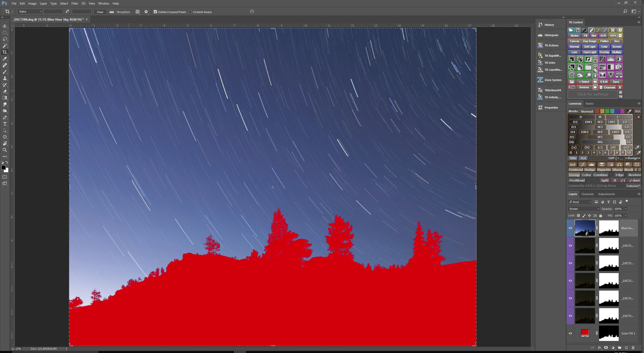
Task: Select the Move tool
Action: tap(5, 26)
